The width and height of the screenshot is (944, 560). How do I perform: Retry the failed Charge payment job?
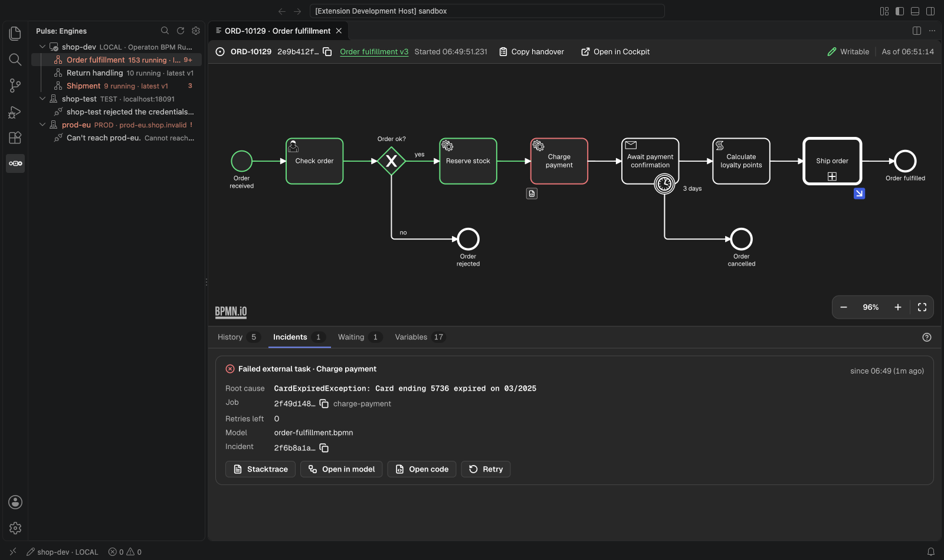coord(486,469)
